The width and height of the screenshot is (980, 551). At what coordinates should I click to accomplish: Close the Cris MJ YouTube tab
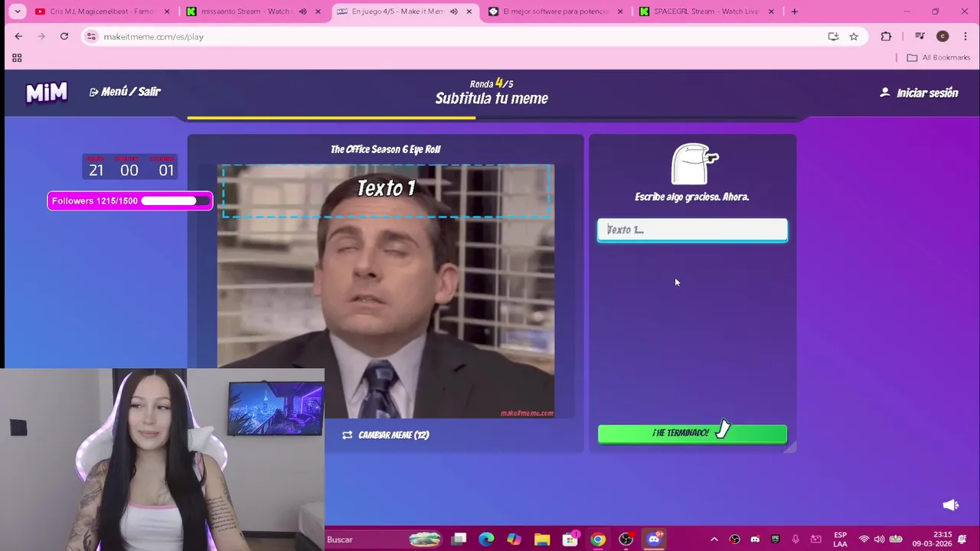tap(167, 11)
